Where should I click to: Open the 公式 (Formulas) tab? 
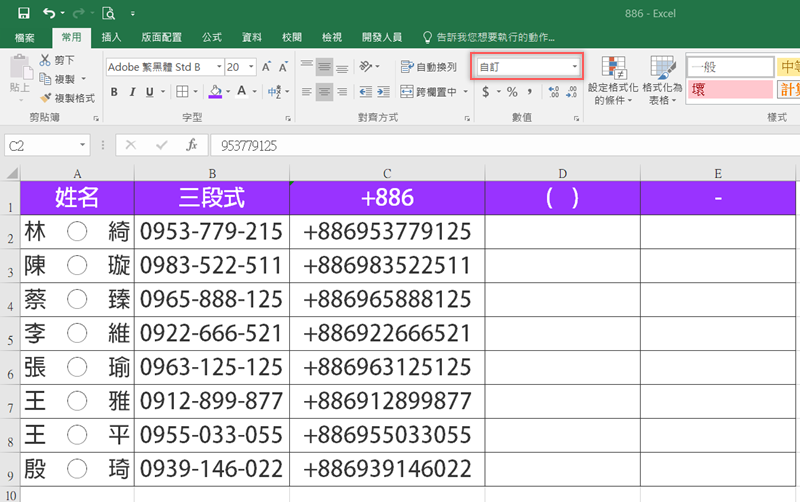click(x=212, y=37)
